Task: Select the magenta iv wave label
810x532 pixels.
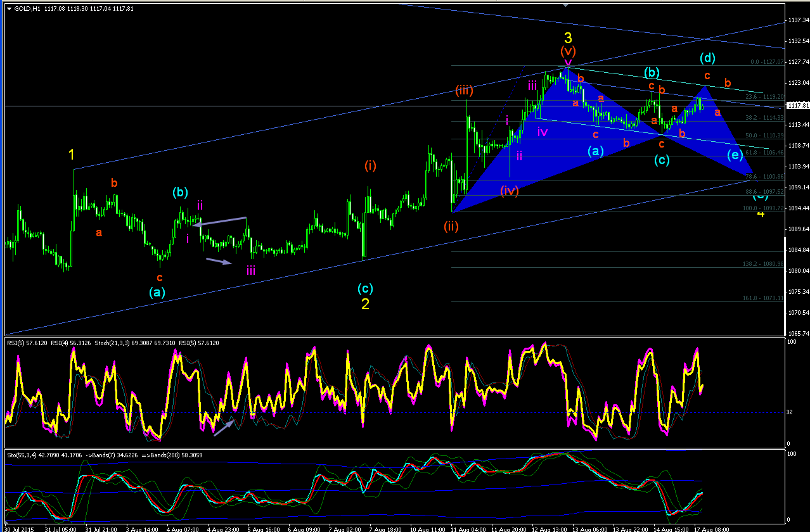Action: [x=543, y=132]
